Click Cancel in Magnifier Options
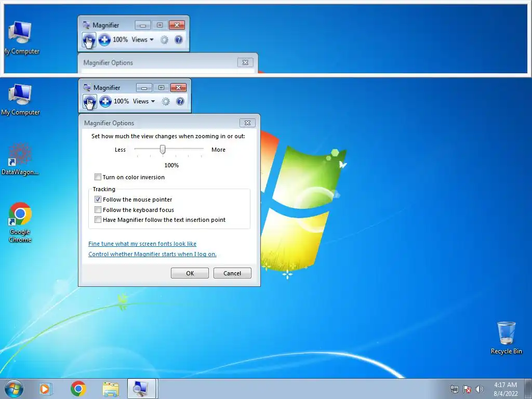 [232, 273]
